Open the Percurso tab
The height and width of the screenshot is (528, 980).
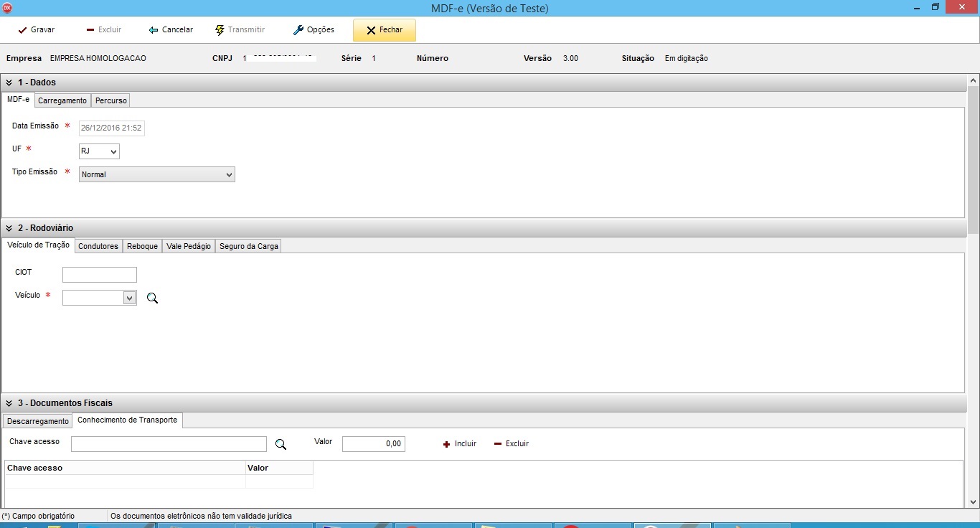(111, 100)
